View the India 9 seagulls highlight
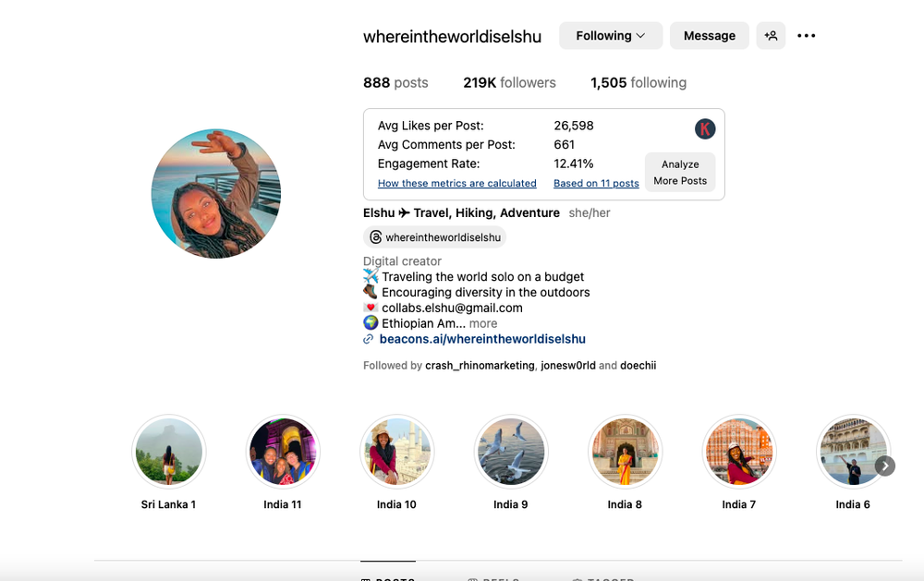Screen dimensions: 924x581 511,453
